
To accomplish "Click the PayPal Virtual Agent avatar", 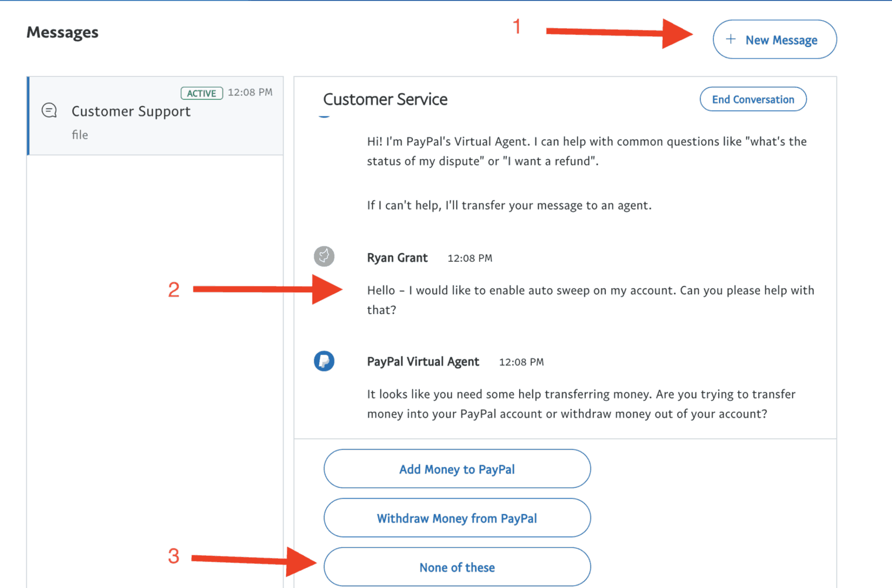I will pos(324,361).
